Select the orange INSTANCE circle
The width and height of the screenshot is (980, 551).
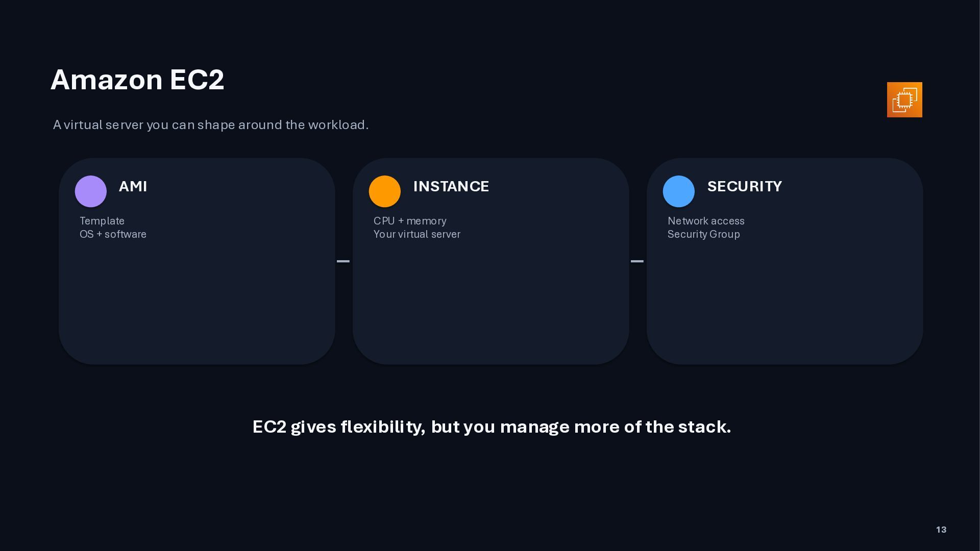click(x=385, y=191)
